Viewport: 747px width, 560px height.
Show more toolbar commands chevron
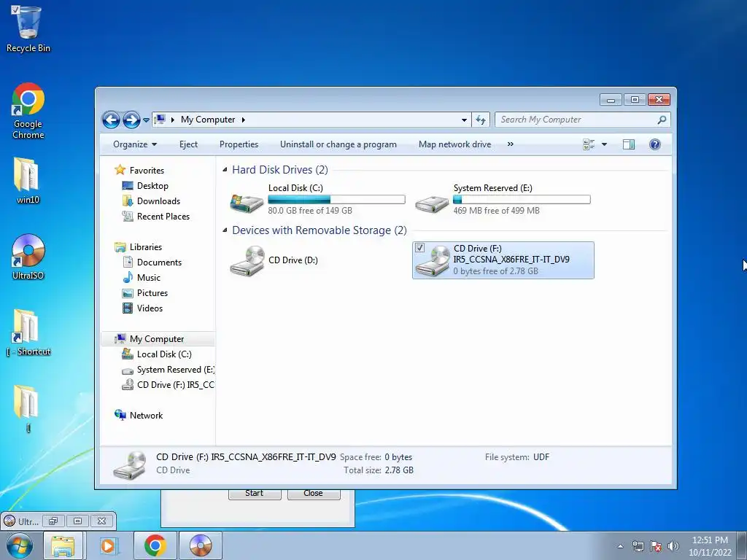point(510,144)
